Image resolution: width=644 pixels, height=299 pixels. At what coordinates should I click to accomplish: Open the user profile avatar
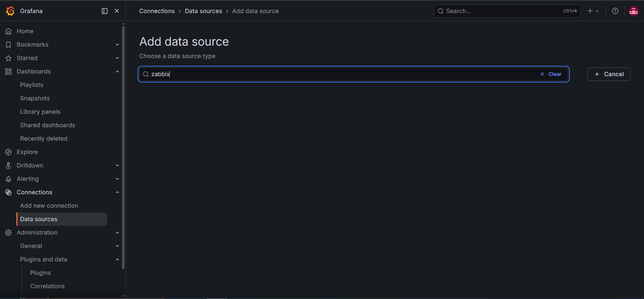coord(633,11)
